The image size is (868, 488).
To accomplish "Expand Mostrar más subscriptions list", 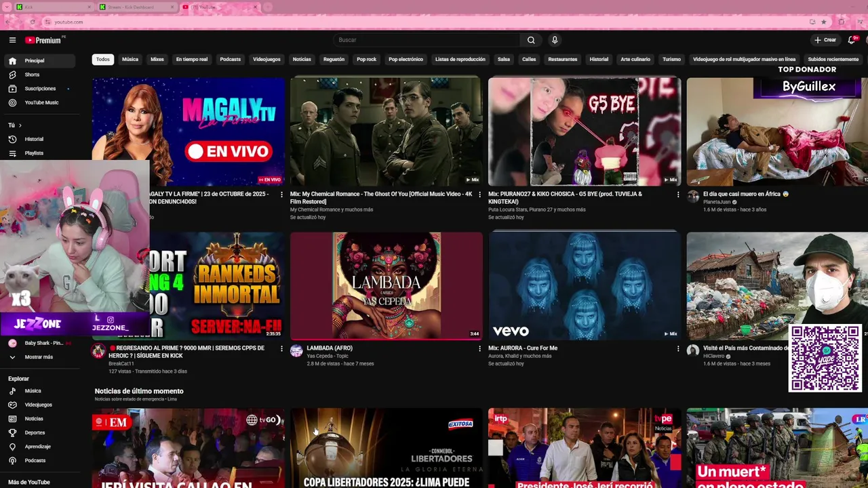I will point(39,357).
